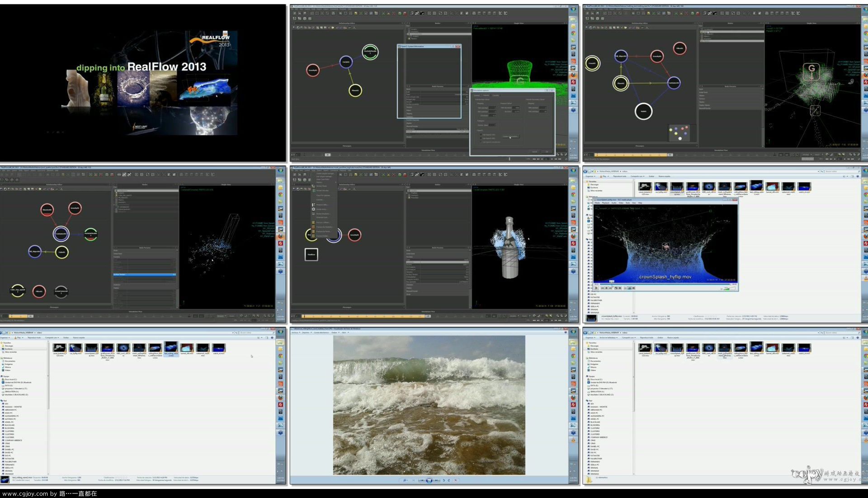Select the Plane01 node in top-middle RealFlow
The height and width of the screenshot is (498, 868).
(355, 90)
